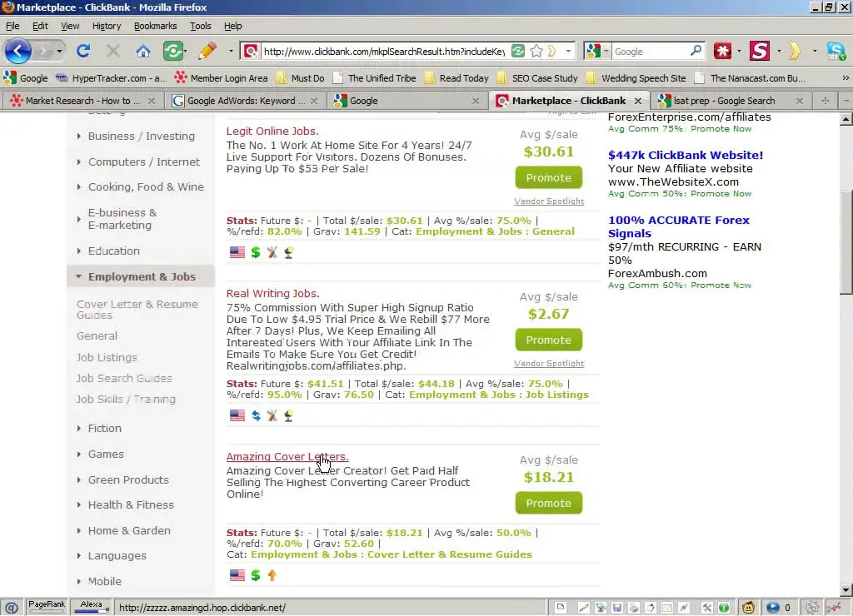The height and width of the screenshot is (616, 853).
Task: Open the back history dropdown arrow
Action: [x=59, y=51]
